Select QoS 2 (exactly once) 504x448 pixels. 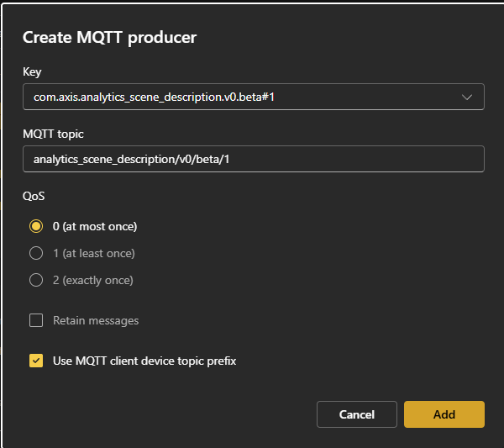(36, 280)
